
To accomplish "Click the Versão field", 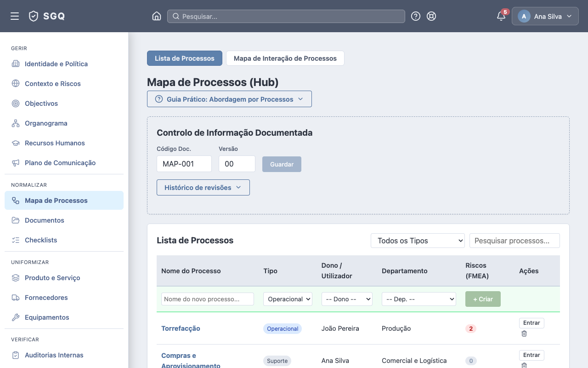I will 237,164.
